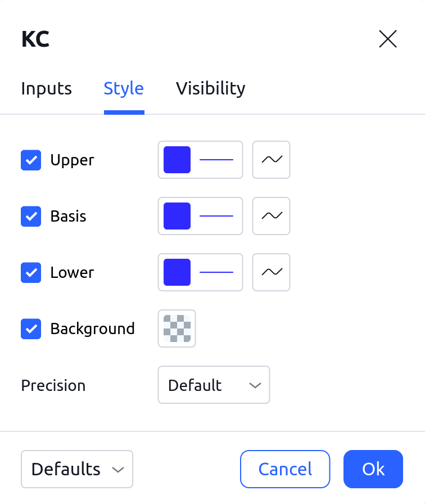
Task: Turn off the Background fill checkbox
Action: point(31,329)
